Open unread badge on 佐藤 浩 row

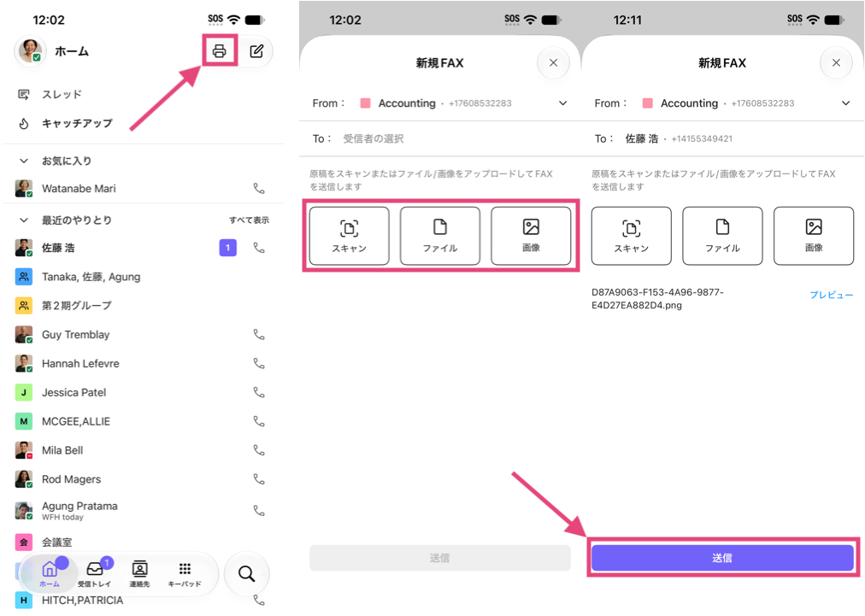pos(228,248)
